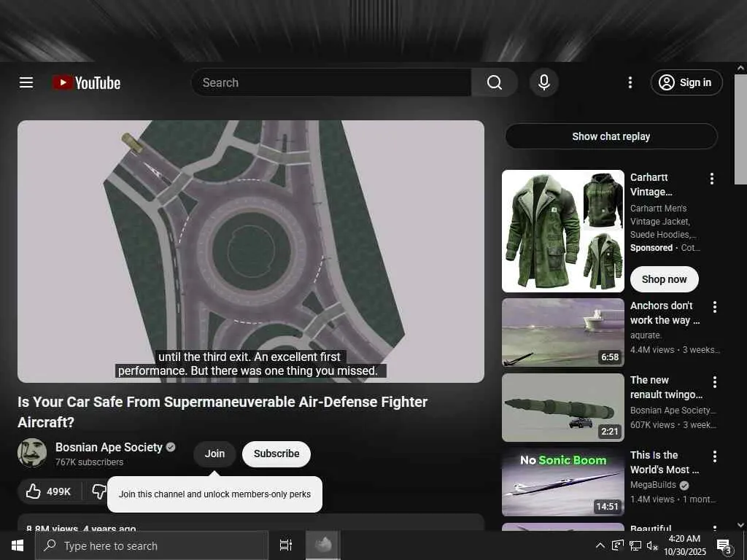
Task: Open the MegaBuilds channel name
Action: tap(653, 485)
